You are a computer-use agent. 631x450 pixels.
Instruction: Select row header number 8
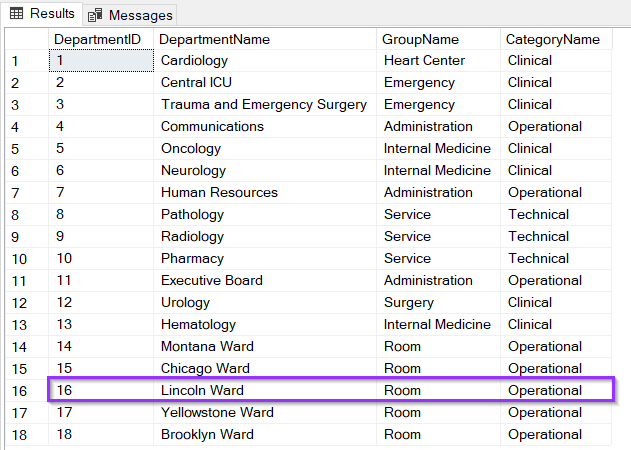[27, 215]
